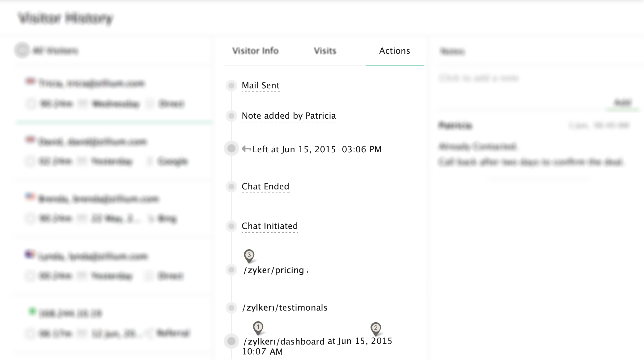Select the Actions tab
This screenshot has height=360, width=644.
[394, 51]
